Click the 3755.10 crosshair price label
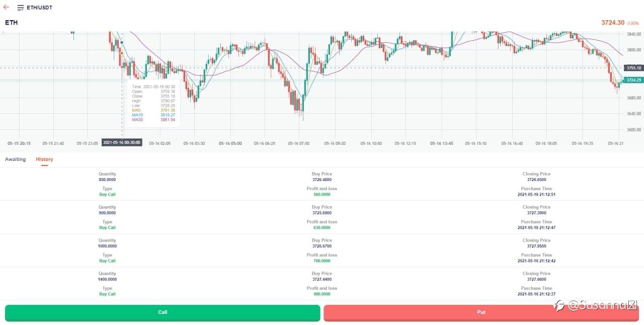Image resolution: width=644 pixels, height=325 pixels. [633, 68]
